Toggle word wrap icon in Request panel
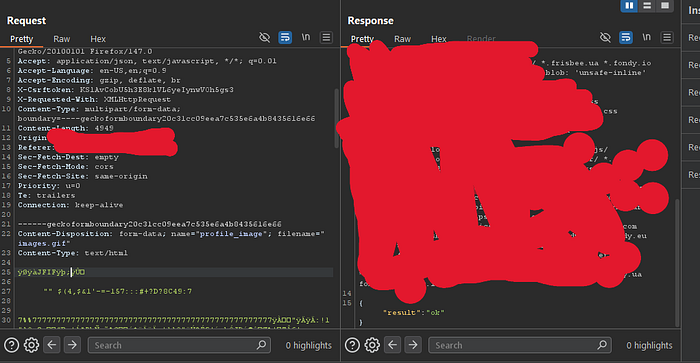Viewport: 700px width, 363px height. tap(285, 37)
